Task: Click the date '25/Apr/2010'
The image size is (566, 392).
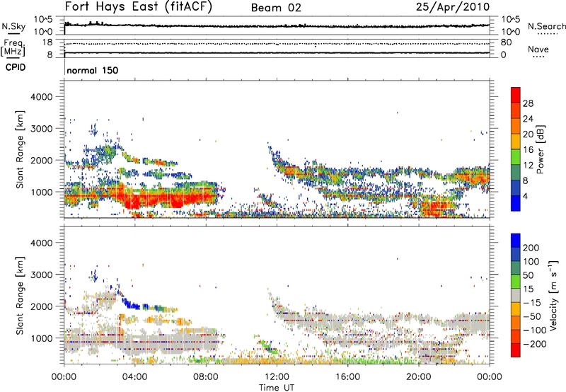Action: pyautogui.click(x=453, y=7)
